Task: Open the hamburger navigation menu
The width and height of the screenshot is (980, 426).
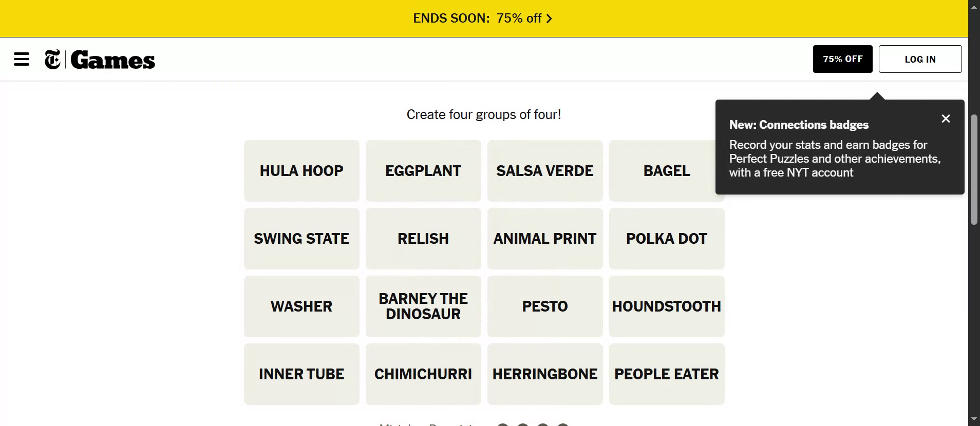Action: click(x=22, y=60)
